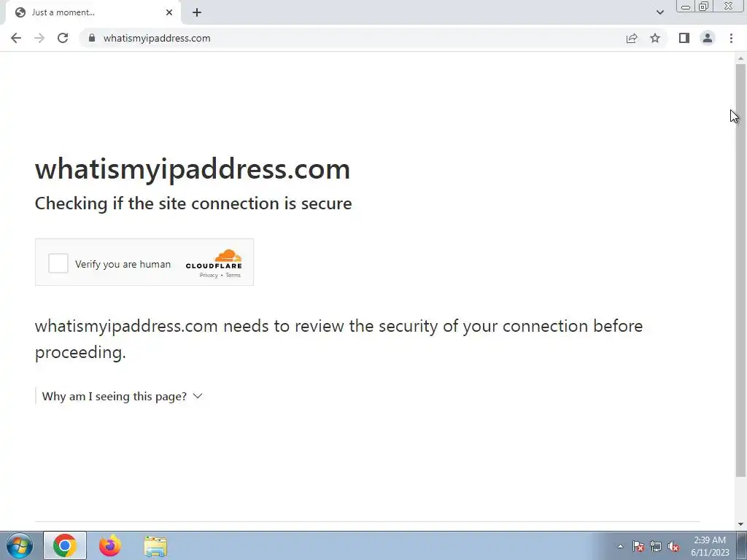Expand Why am I seeing this page?
This screenshot has height=560, width=747.
click(123, 396)
